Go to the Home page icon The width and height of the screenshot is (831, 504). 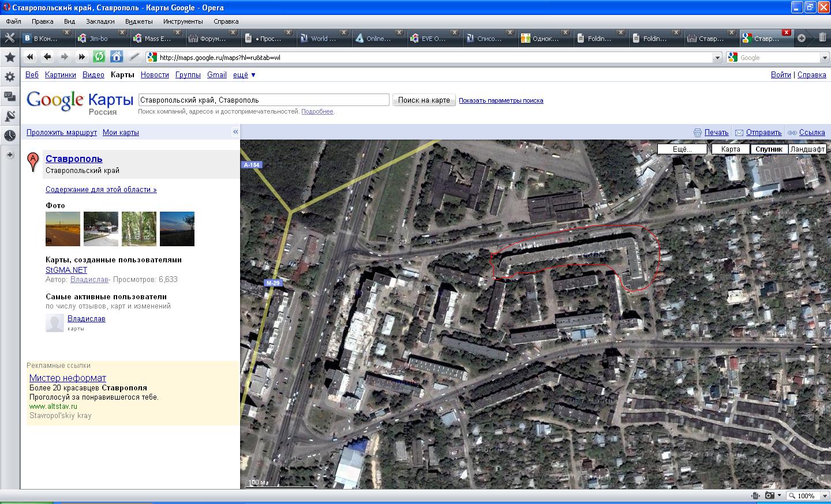point(117,57)
